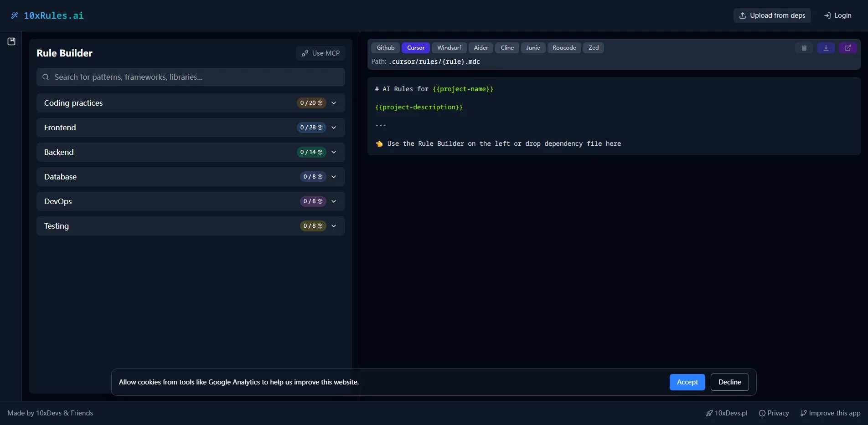868x425 pixels.
Task: Click the 0 / 20 Coding practices badge
Action: tap(311, 103)
